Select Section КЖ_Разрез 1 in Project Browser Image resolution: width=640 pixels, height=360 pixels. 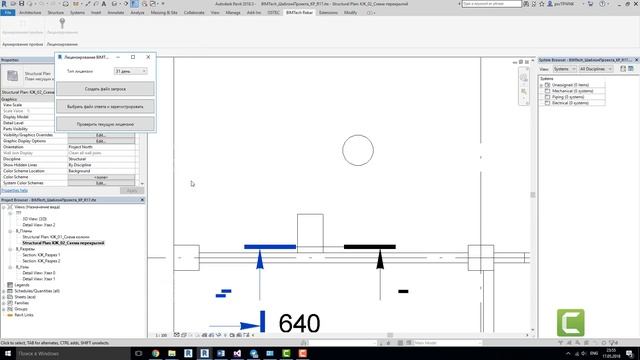pos(41,255)
